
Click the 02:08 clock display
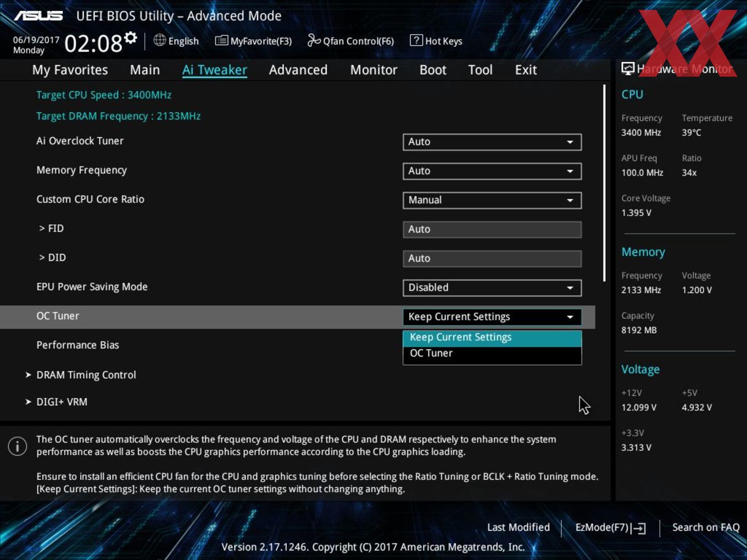click(x=93, y=43)
